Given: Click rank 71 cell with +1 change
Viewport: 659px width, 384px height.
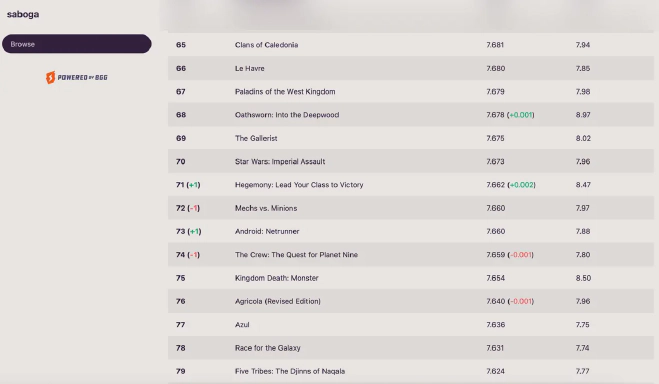Looking at the screenshot, I should (188, 185).
